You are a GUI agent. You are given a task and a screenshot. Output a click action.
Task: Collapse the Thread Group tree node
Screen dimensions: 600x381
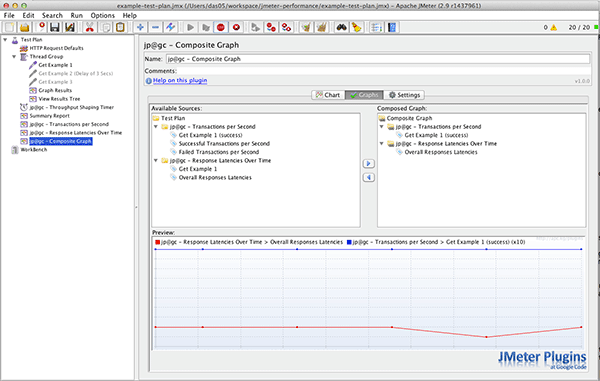point(14,56)
